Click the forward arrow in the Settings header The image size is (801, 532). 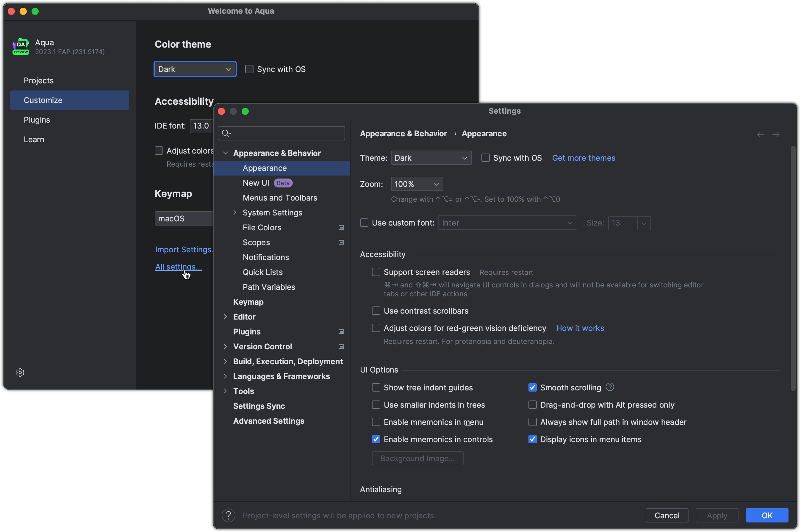tap(776, 134)
